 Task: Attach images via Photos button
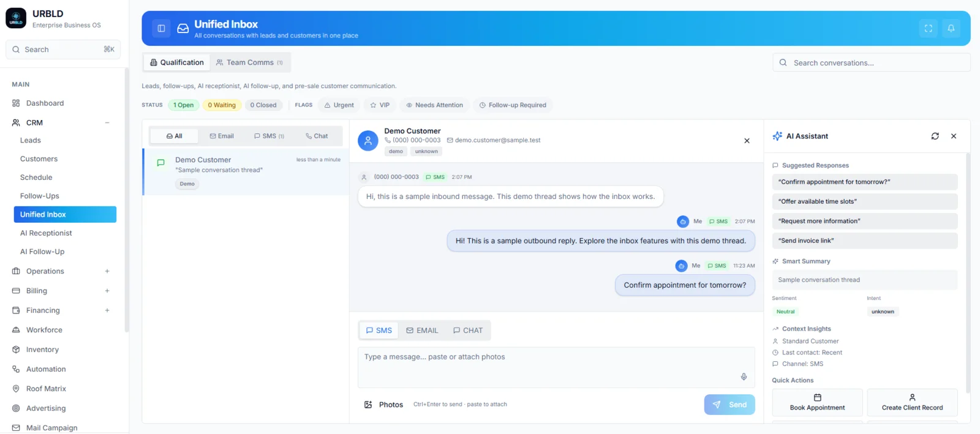tap(384, 405)
